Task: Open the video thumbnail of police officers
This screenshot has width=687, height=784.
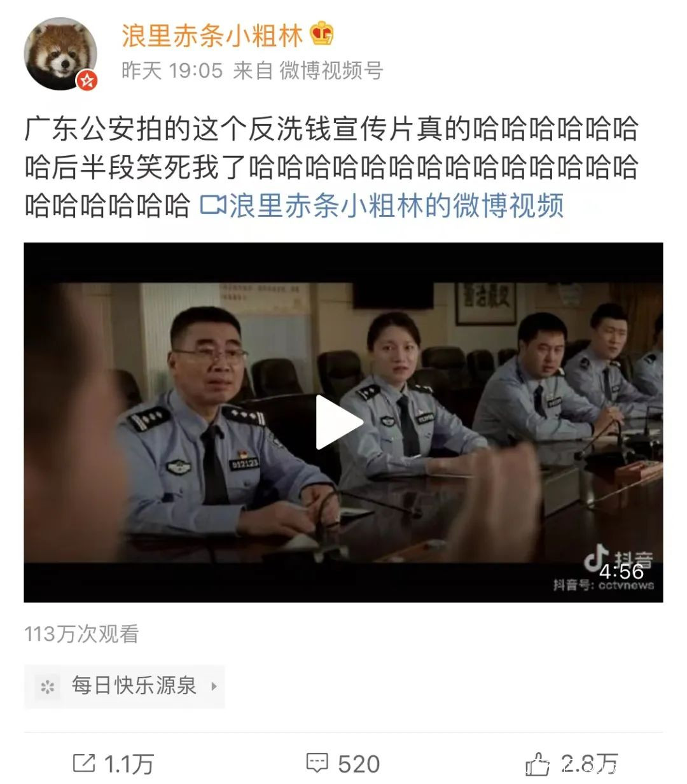Action: 343,422
